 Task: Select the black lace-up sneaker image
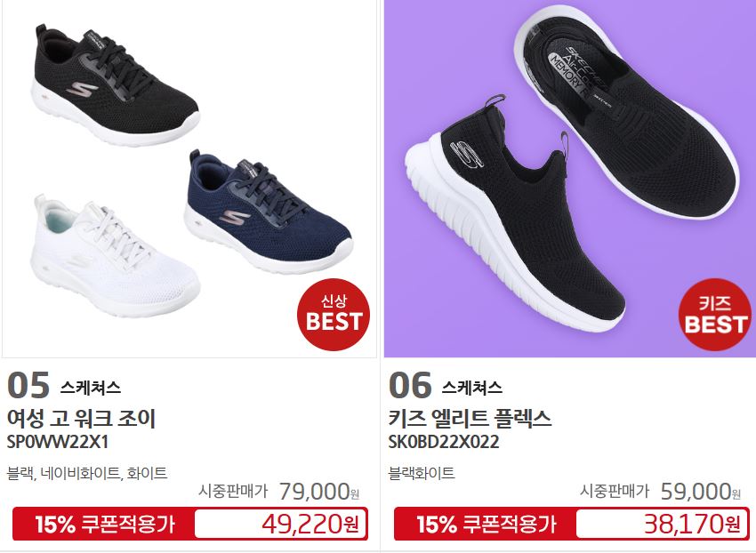click(x=116, y=84)
